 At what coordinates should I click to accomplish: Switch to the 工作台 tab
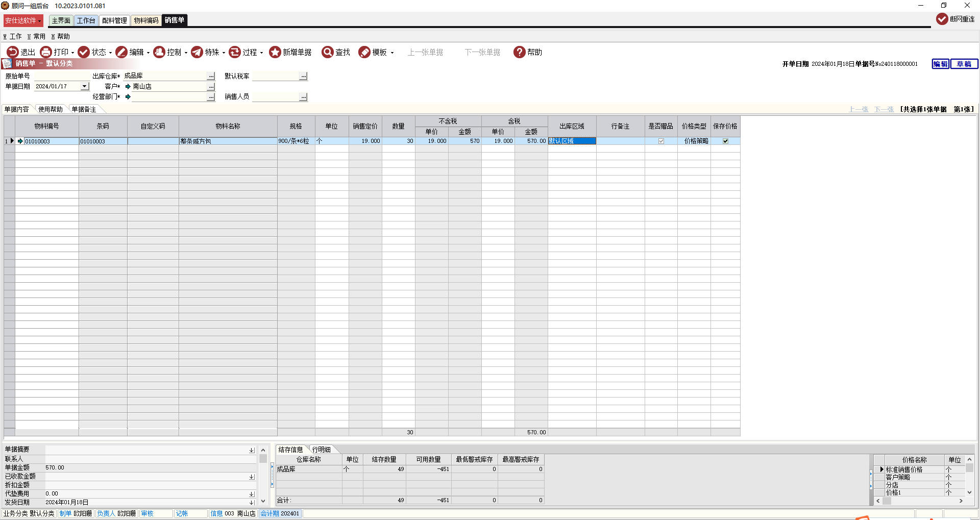86,20
